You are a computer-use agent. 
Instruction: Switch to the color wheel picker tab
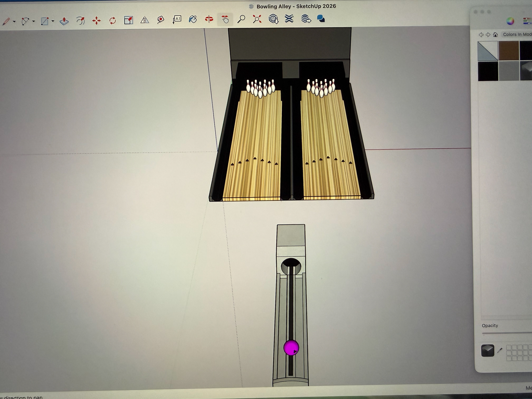coord(510,21)
